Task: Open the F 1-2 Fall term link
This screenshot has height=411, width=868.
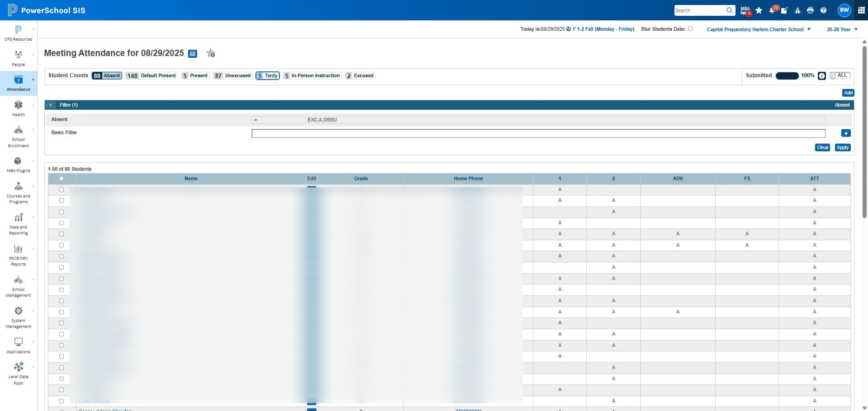Action: coord(604,29)
